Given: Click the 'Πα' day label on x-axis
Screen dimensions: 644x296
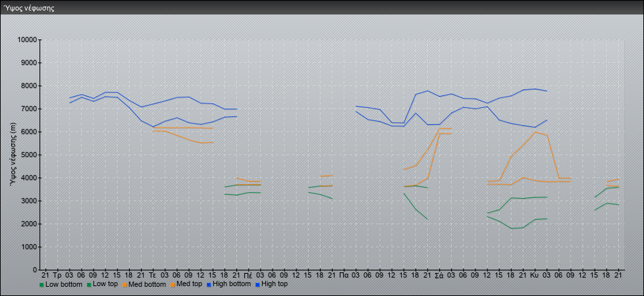Looking at the screenshot, I should [344, 275].
